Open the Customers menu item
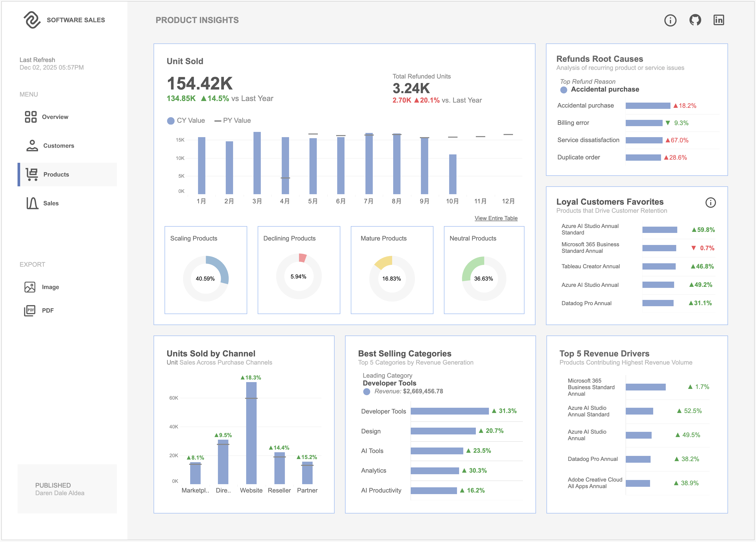The height and width of the screenshot is (542, 756). click(x=59, y=146)
